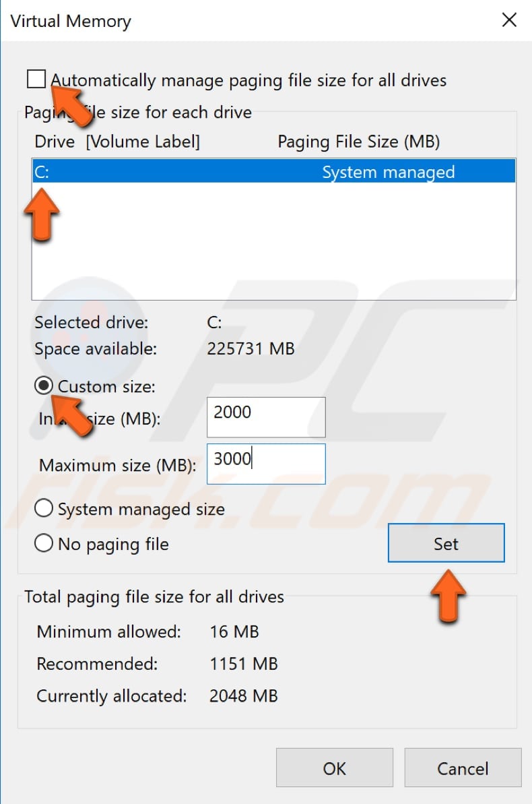Click the Initial size (MB) input field

coord(266,417)
